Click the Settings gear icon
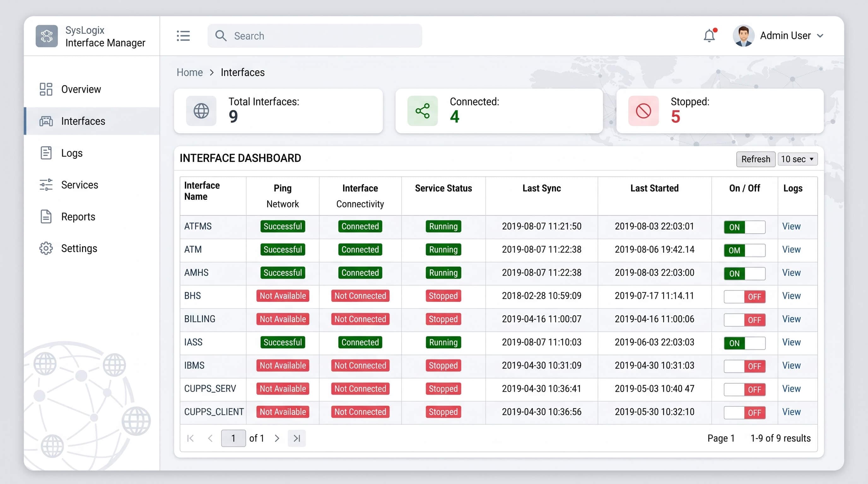This screenshot has width=868, height=484. (46, 248)
